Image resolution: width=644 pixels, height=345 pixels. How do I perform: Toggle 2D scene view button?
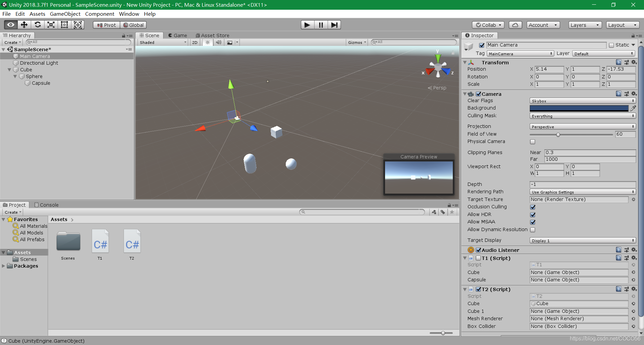[x=195, y=43]
